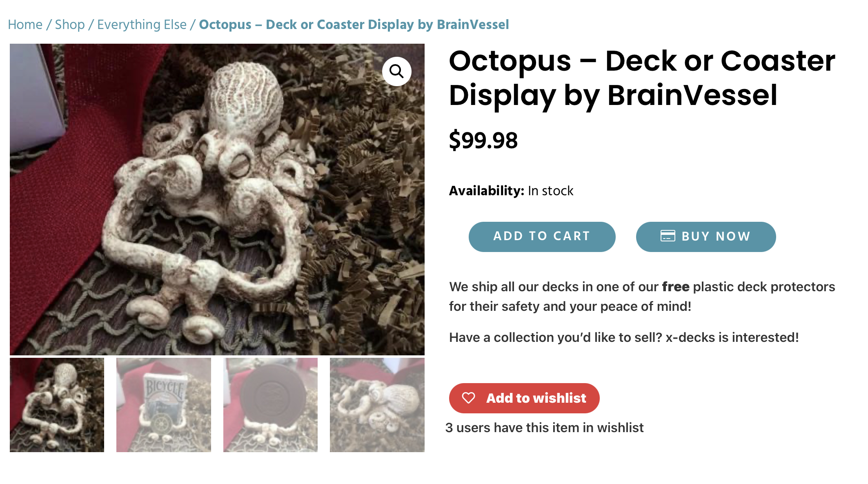868x484 pixels.
Task: Click the heart icon on wishlist button
Action: [468, 398]
